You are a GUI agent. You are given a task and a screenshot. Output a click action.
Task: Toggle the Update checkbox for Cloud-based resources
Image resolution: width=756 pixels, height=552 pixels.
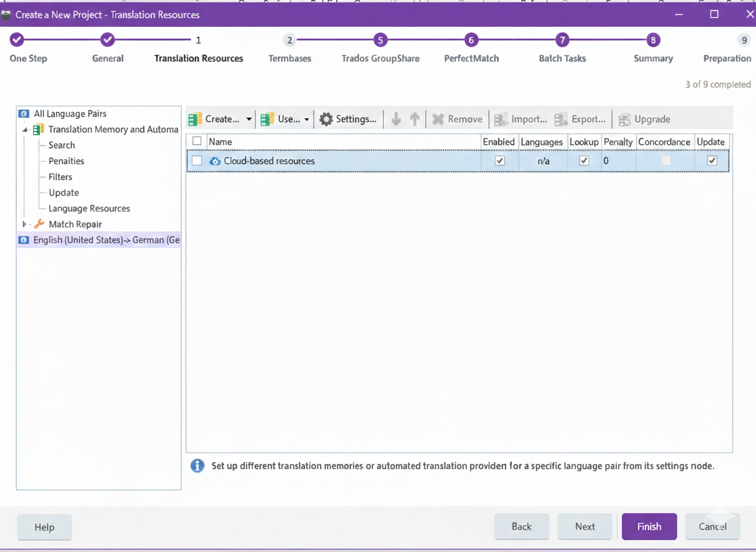[x=712, y=161]
